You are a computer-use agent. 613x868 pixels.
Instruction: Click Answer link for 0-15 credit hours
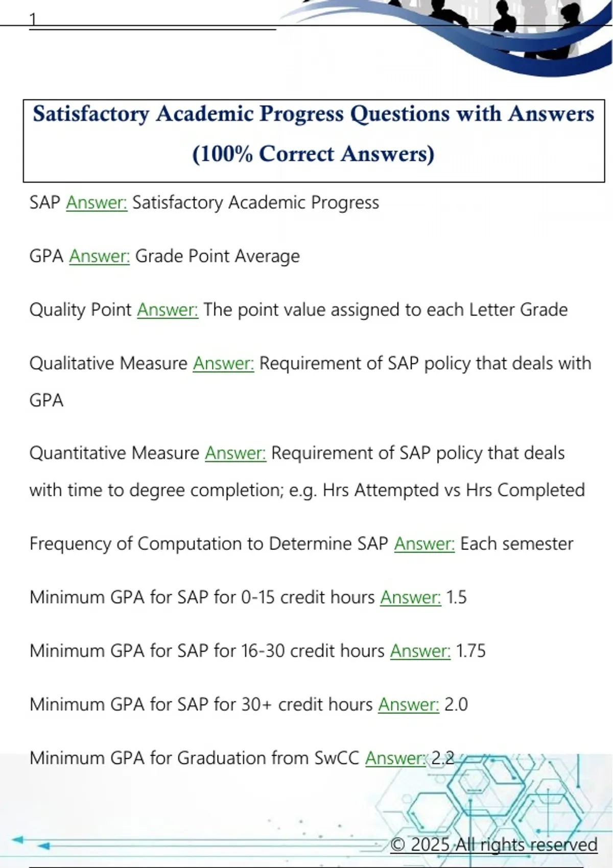click(x=410, y=597)
